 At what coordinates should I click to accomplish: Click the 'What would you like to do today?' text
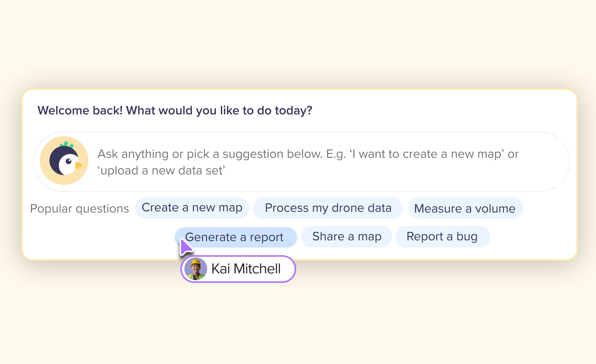pos(219,110)
